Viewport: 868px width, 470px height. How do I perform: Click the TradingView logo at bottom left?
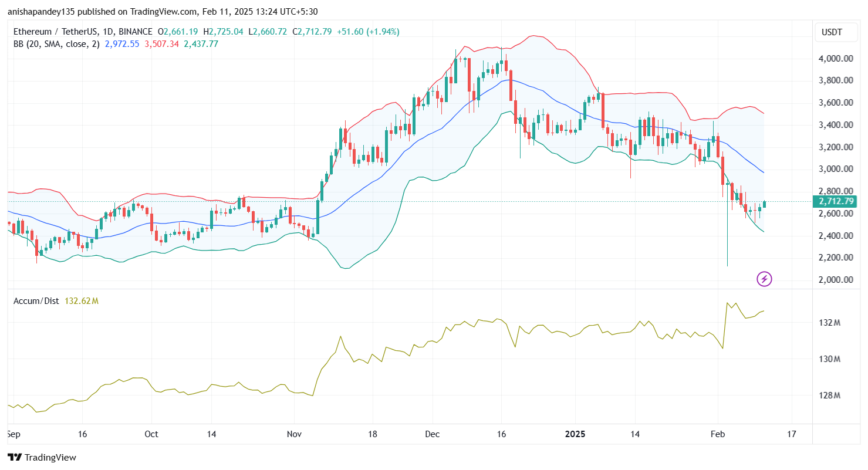(x=42, y=457)
